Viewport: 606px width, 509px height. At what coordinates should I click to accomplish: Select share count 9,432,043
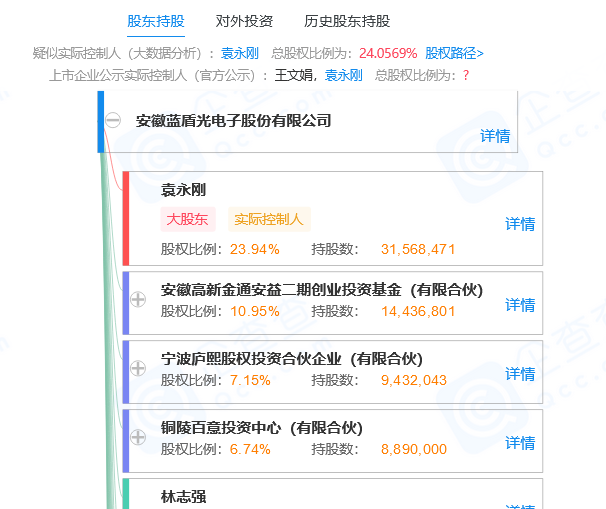pos(414,380)
